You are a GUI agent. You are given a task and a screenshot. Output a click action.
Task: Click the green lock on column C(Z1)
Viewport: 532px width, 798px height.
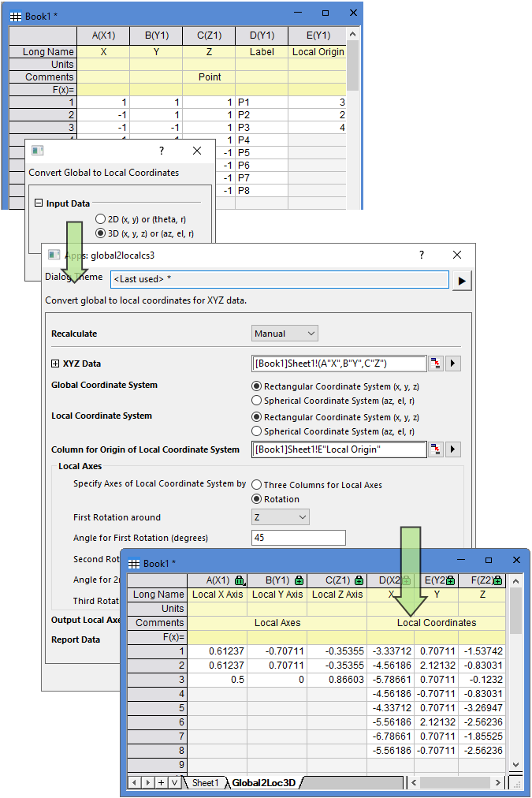click(358, 581)
